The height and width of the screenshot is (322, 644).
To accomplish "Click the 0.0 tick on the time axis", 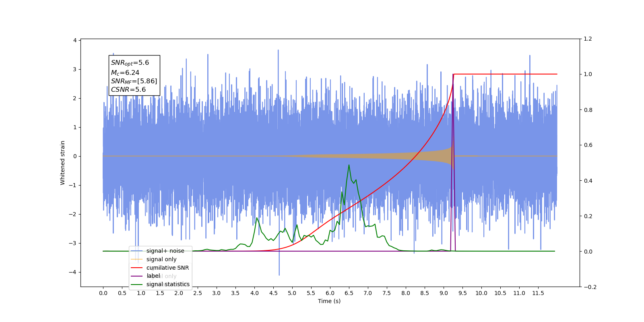I will tap(103, 293).
